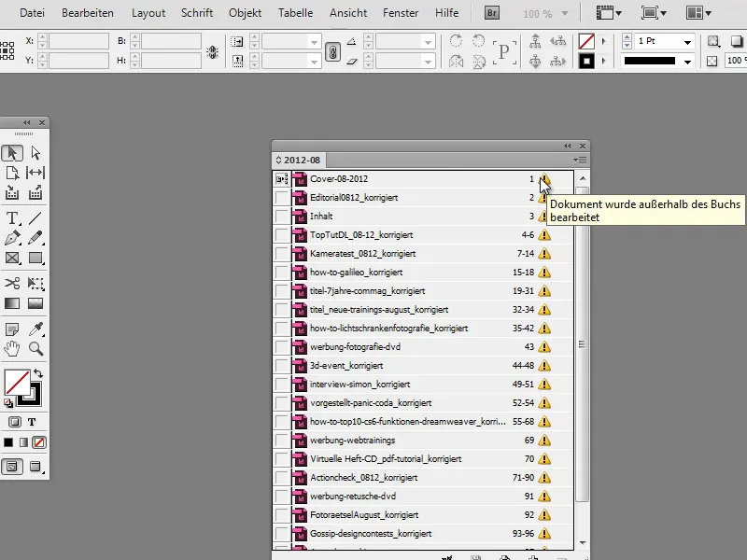Image resolution: width=747 pixels, height=560 pixels.
Task: Select the Line tool
Action: point(35,218)
